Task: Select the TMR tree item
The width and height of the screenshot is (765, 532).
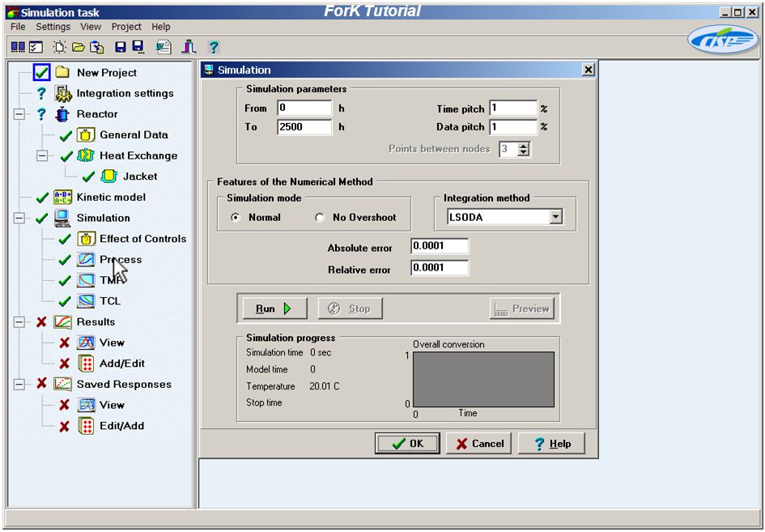Action: tap(111, 280)
